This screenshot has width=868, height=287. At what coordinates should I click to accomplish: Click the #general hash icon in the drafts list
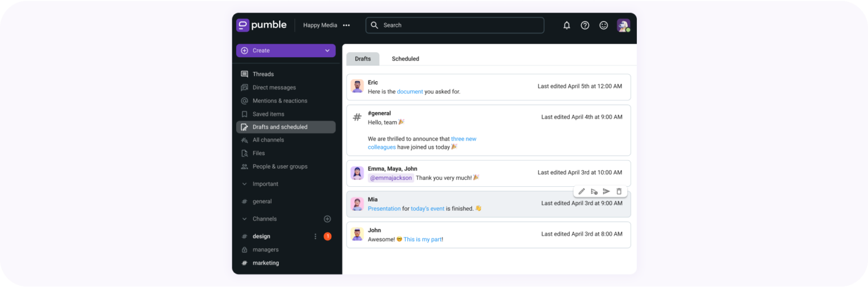(357, 117)
